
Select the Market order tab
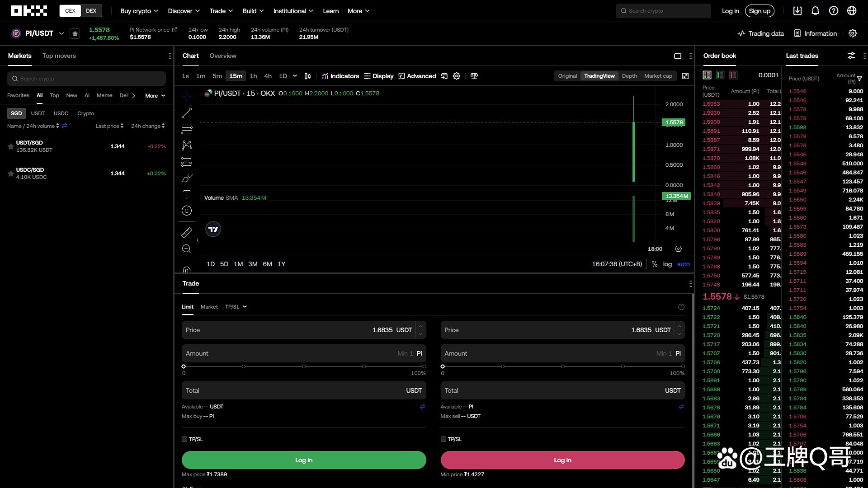(x=209, y=307)
